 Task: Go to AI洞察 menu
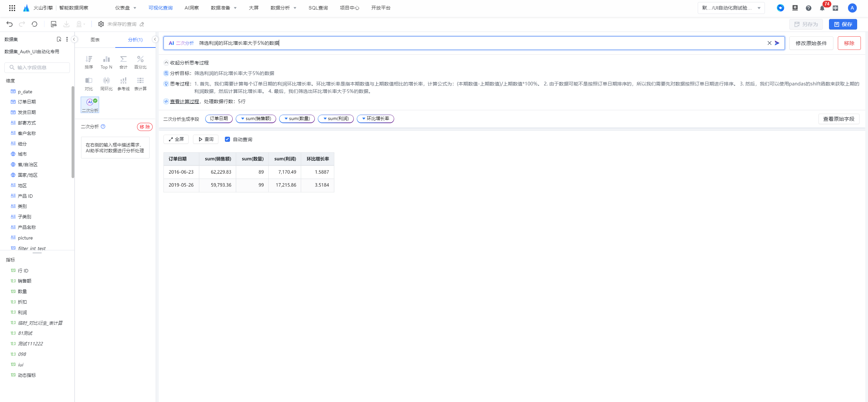(x=192, y=8)
